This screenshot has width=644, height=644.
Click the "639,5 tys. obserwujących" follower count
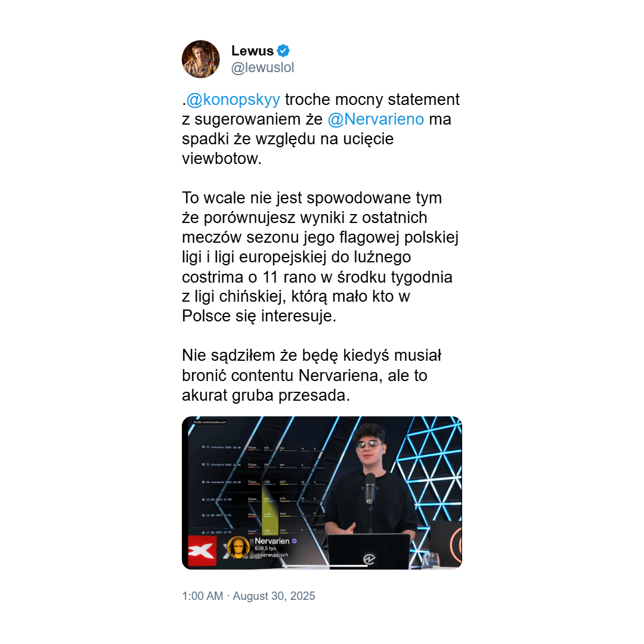click(x=271, y=552)
